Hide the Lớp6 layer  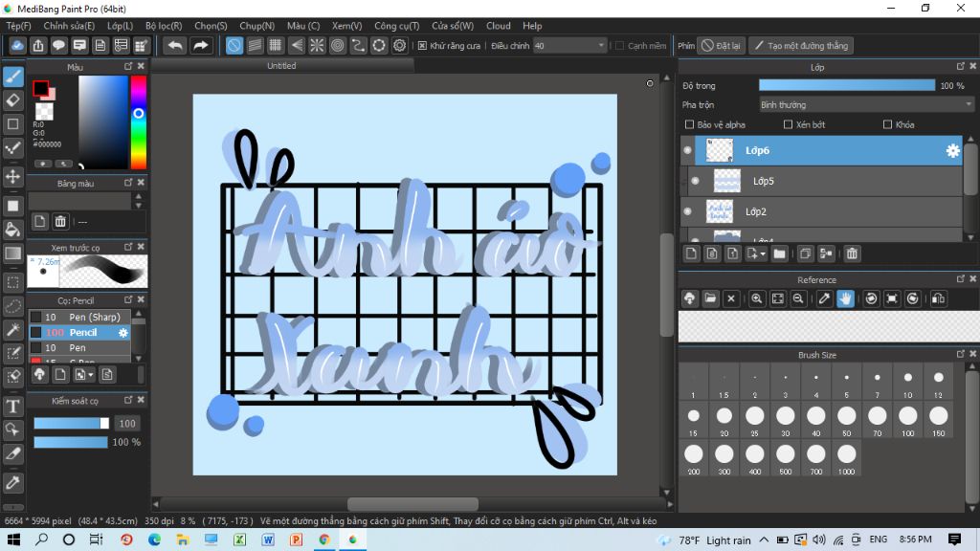687,150
